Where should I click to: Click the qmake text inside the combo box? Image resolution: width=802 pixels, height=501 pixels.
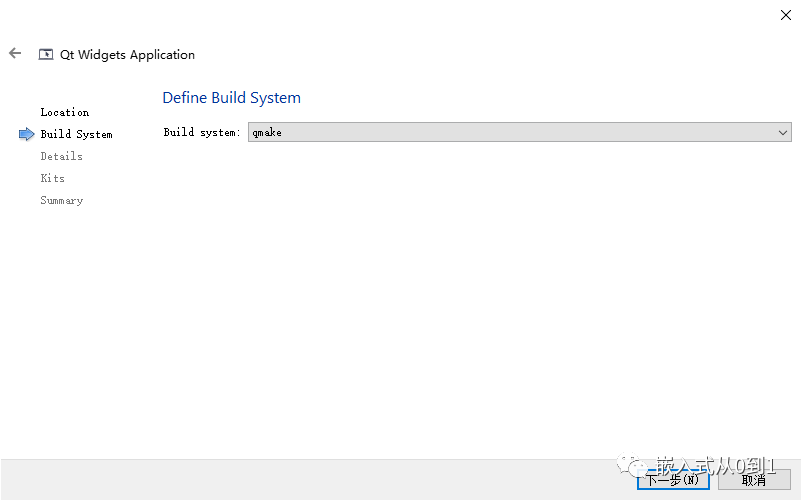coord(267,132)
